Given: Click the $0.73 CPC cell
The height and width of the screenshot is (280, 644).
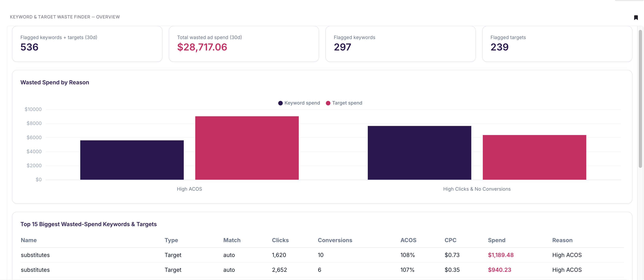Looking at the screenshot, I should click(x=452, y=255).
